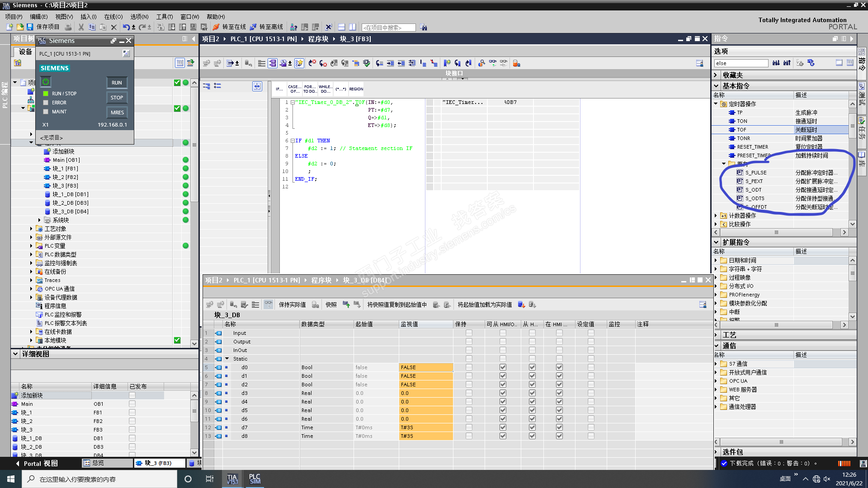The height and width of the screenshot is (488, 868).
Task: Collapse the Static section in DB table
Action: click(227, 359)
